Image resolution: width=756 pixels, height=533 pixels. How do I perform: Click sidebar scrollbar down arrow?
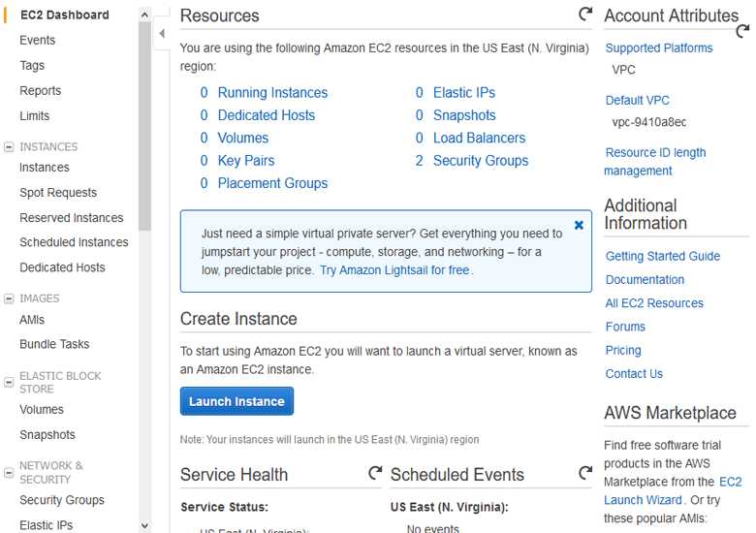[144, 525]
